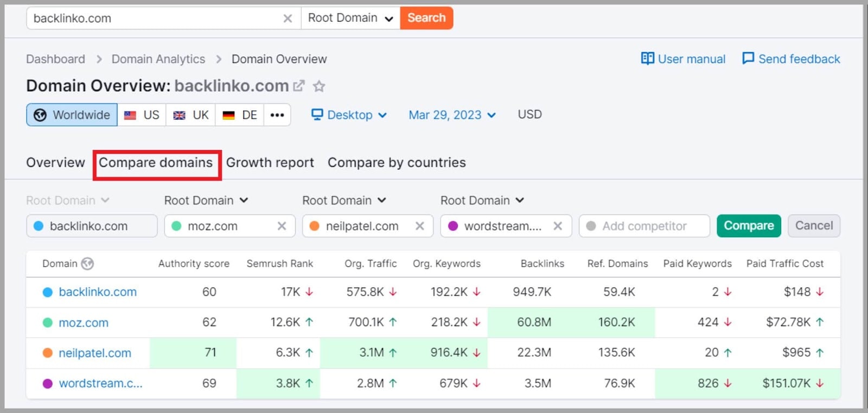The image size is (868, 413).
Task: Click purple dot in wordstream input
Action: (453, 226)
